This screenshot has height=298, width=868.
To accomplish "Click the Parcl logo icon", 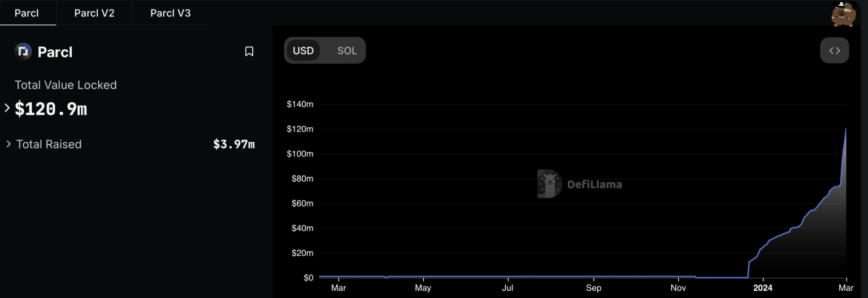I will [x=23, y=52].
